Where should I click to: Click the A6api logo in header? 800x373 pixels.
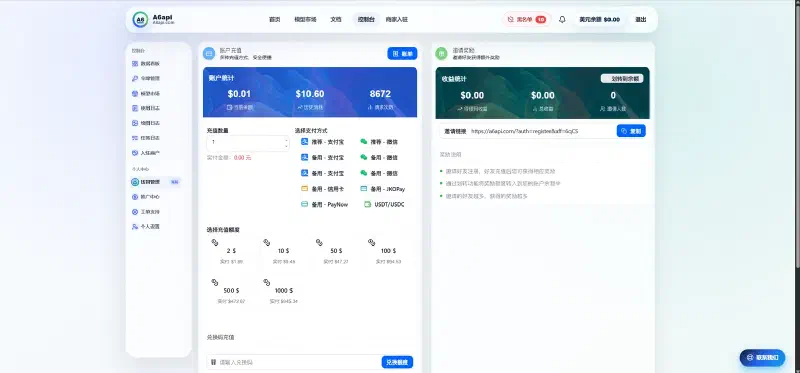(x=140, y=20)
